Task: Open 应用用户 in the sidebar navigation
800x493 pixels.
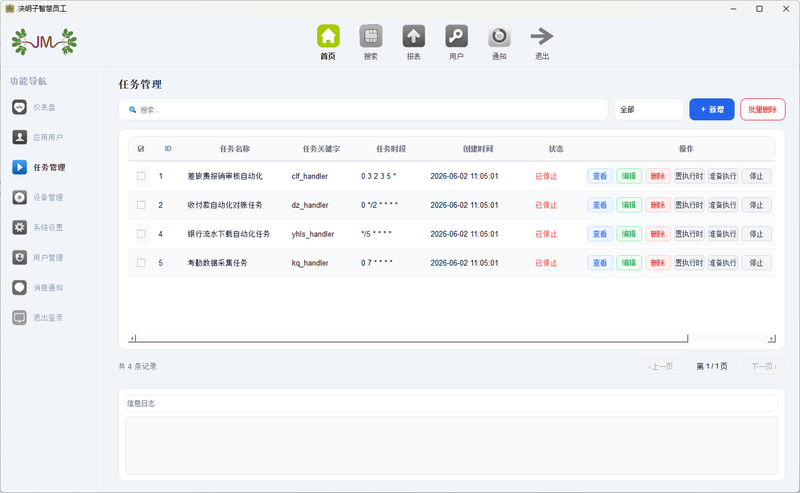Action: point(38,137)
